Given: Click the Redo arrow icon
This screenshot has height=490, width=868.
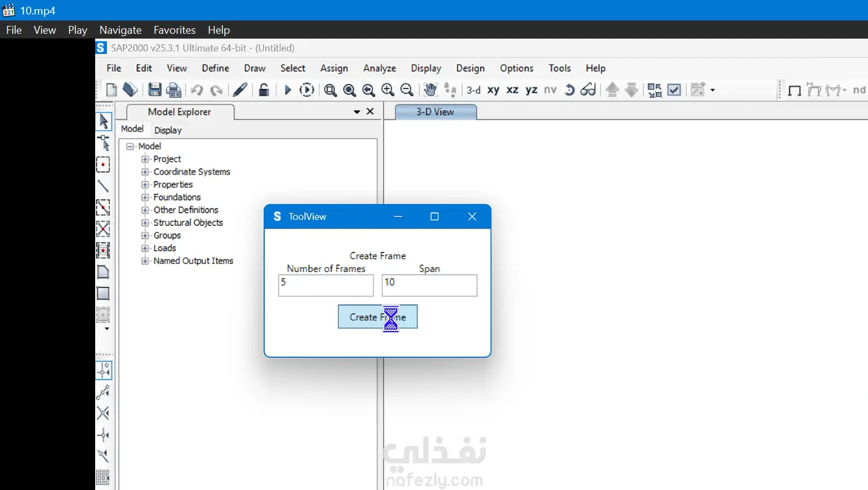Looking at the screenshot, I should click(216, 90).
